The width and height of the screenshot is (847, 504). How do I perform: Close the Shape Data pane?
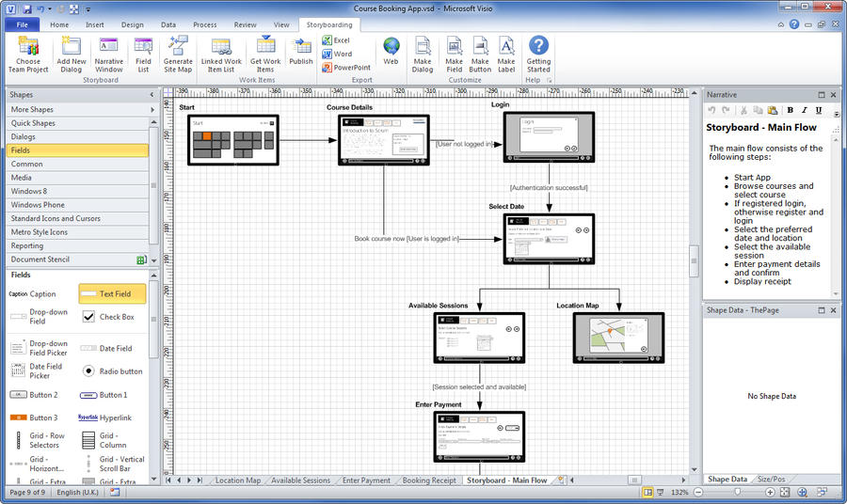tap(833, 310)
